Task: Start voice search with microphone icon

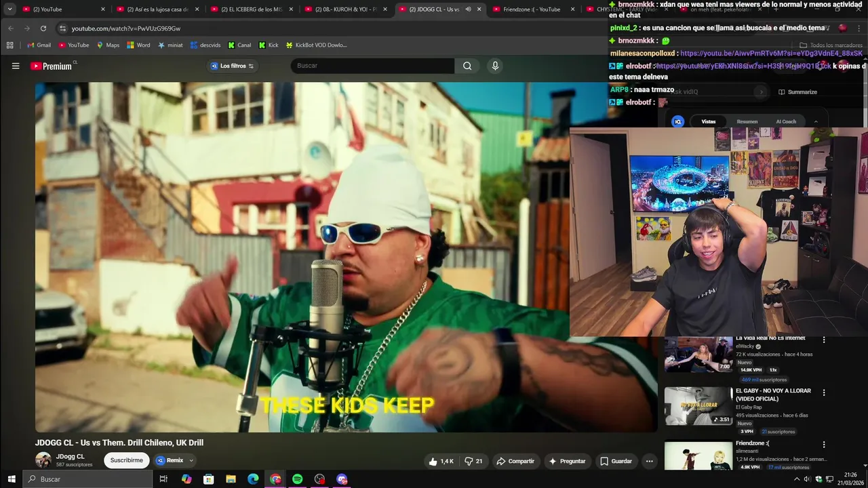Action: (495, 66)
